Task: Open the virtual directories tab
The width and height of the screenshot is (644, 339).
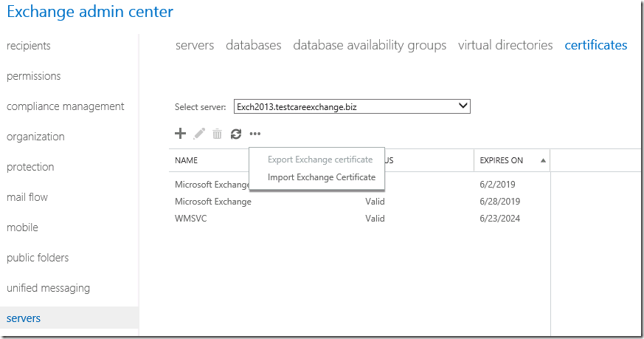Action: (505, 45)
